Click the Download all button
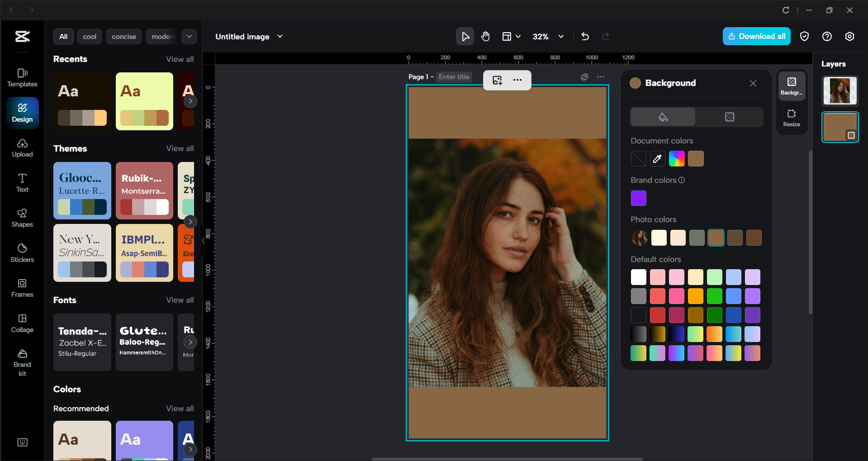The width and height of the screenshot is (868, 461). [756, 36]
